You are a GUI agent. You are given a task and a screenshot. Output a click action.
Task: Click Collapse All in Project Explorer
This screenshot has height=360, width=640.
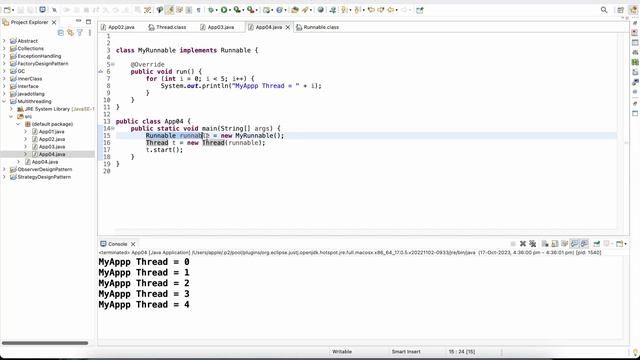pos(61,33)
